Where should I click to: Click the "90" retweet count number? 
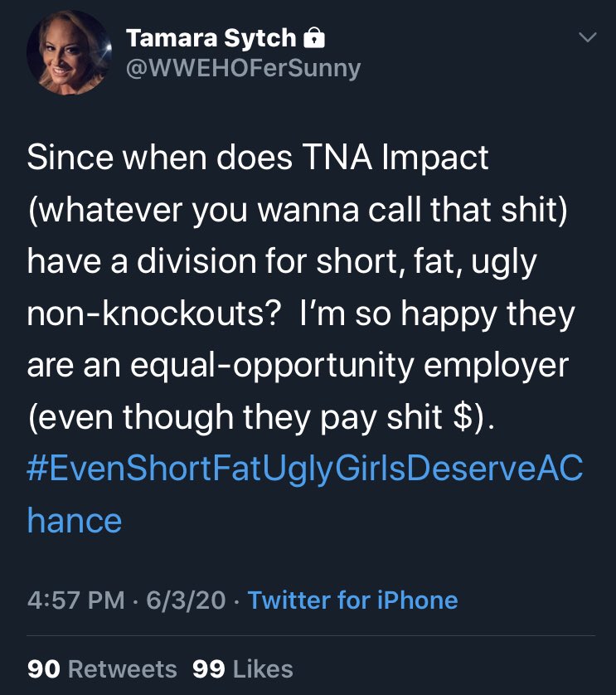click(42, 668)
